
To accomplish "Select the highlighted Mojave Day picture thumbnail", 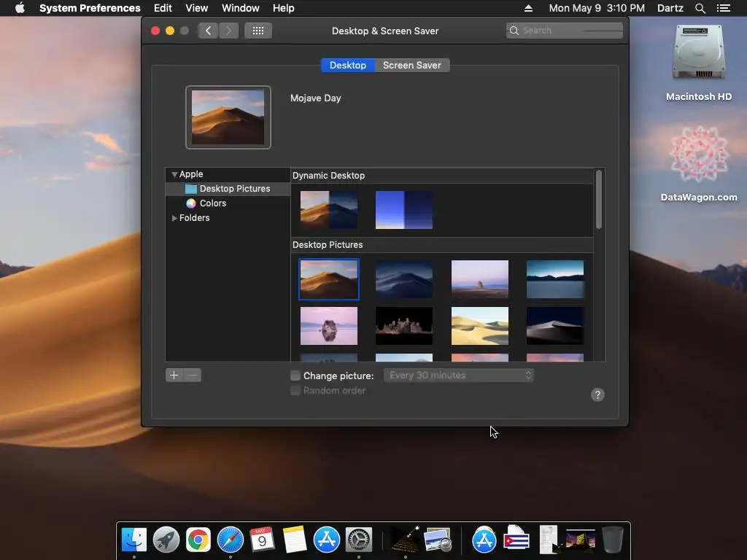I will (329, 279).
